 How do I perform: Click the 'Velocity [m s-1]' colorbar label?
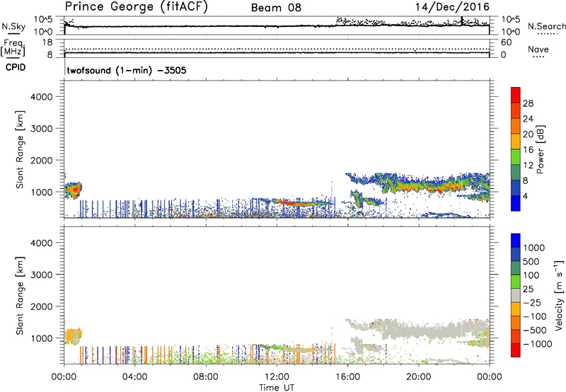tap(559, 295)
